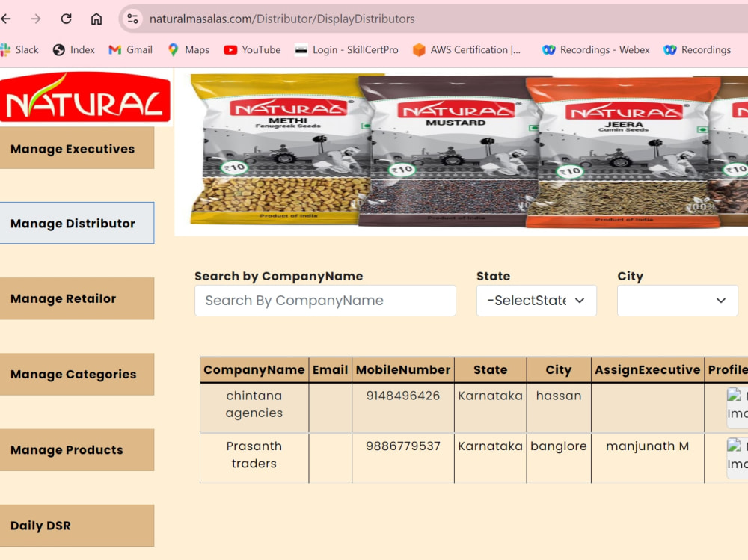Open Manage Products menu
748x560 pixels.
point(77,450)
